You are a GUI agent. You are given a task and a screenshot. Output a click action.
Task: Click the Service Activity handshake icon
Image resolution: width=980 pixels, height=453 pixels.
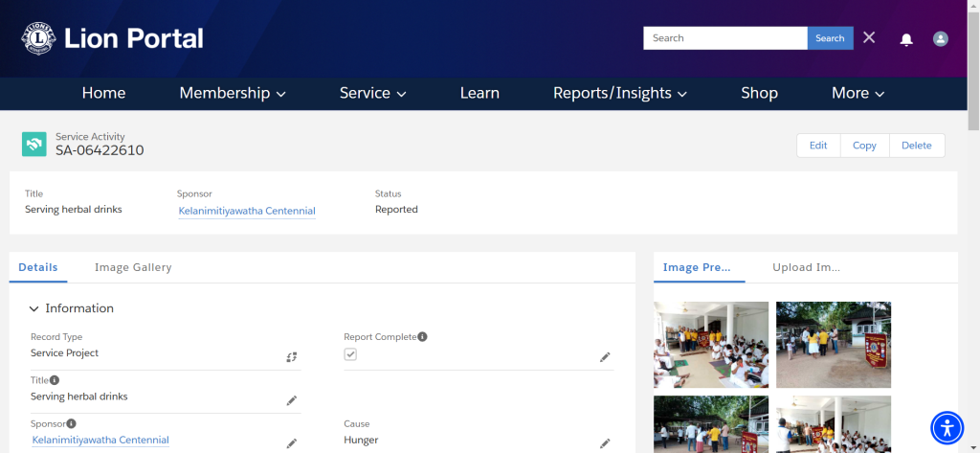pyautogui.click(x=34, y=144)
